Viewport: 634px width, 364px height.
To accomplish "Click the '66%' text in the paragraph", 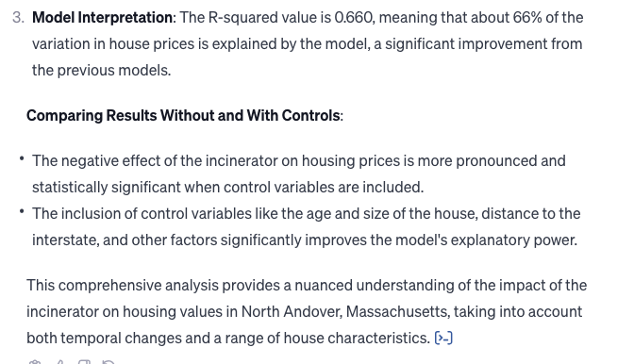I will [527, 17].
